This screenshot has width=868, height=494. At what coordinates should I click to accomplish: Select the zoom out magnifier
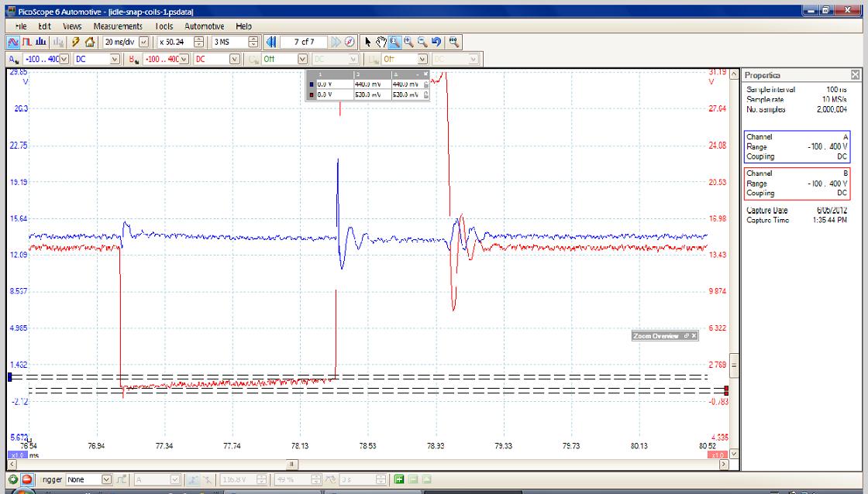(422, 42)
